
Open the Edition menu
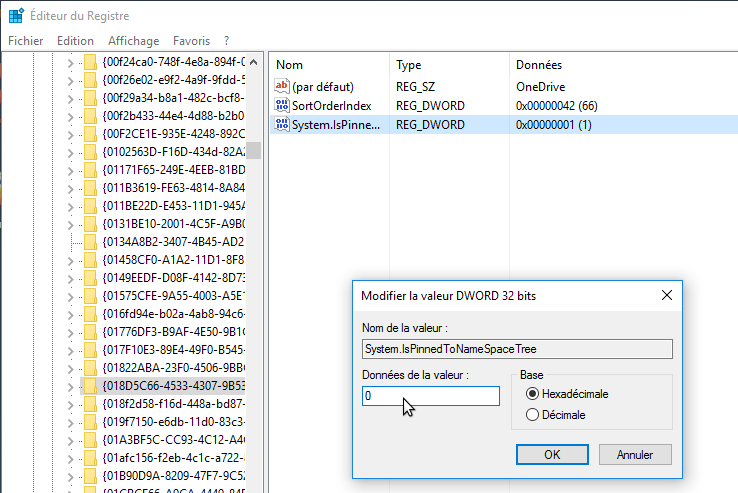(x=75, y=41)
